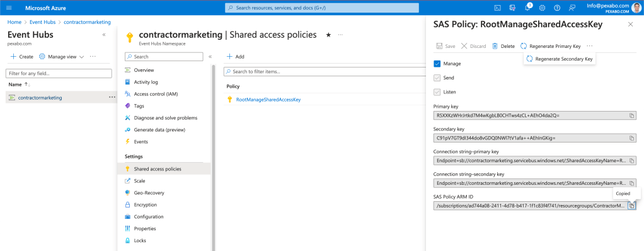Open Scale settings

point(139,181)
